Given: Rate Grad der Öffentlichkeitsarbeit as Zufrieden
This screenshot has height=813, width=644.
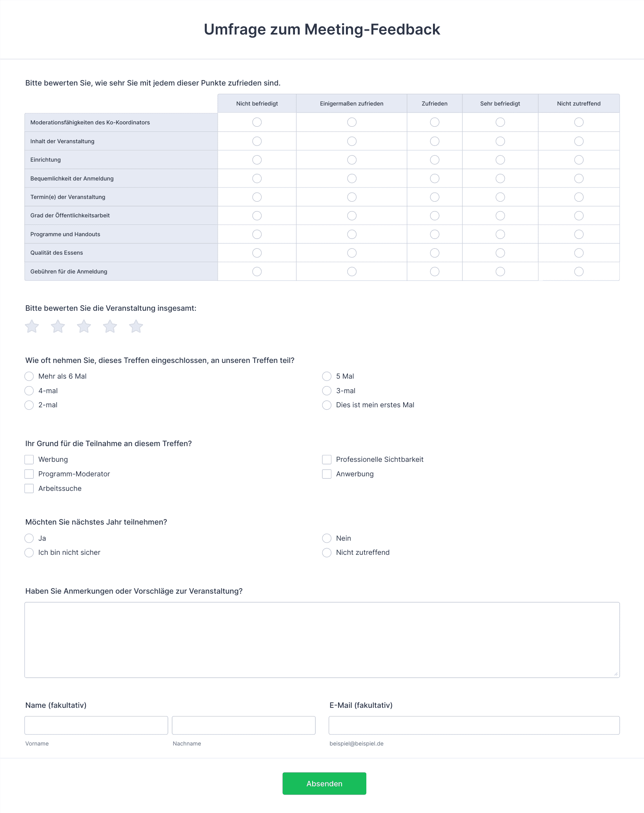Looking at the screenshot, I should 435,215.
